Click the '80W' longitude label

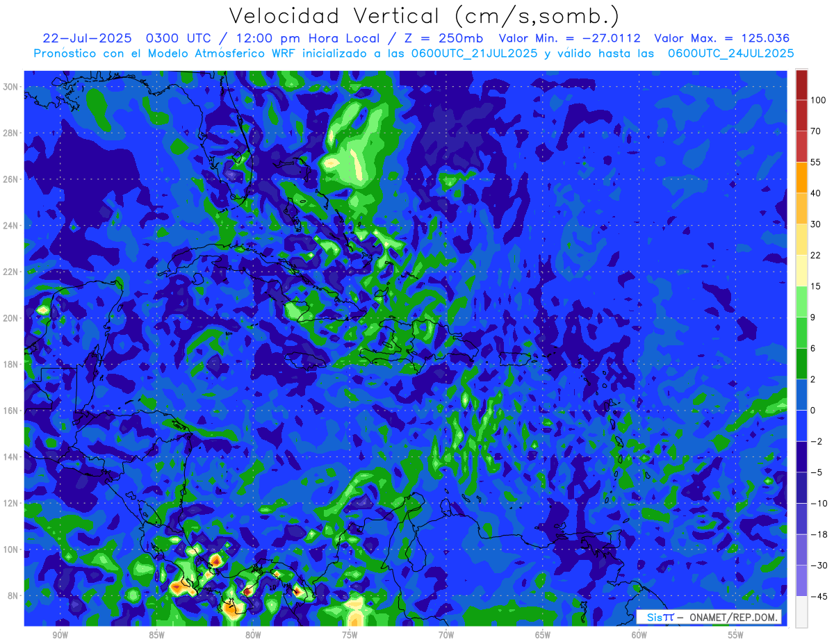click(x=253, y=635)
